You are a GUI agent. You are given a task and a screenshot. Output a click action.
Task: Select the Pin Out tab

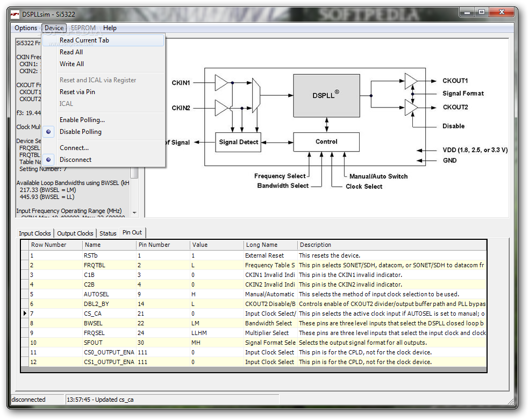(x=132, y=232)
